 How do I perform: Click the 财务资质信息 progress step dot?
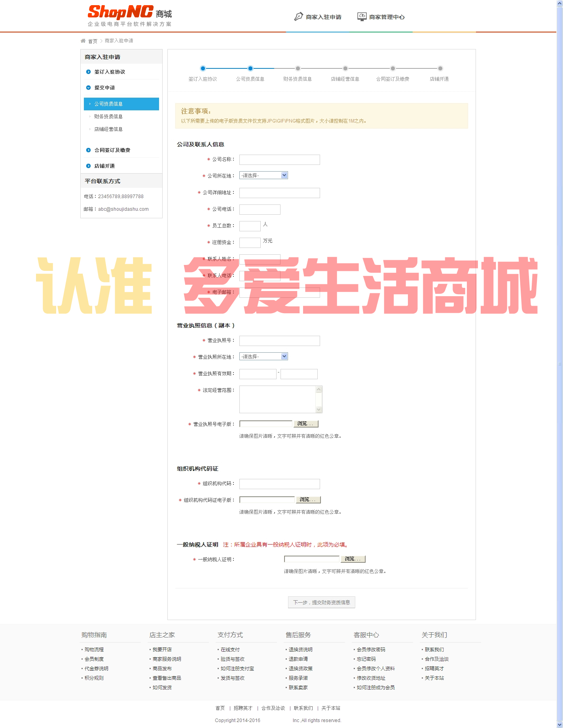(298, 68)
